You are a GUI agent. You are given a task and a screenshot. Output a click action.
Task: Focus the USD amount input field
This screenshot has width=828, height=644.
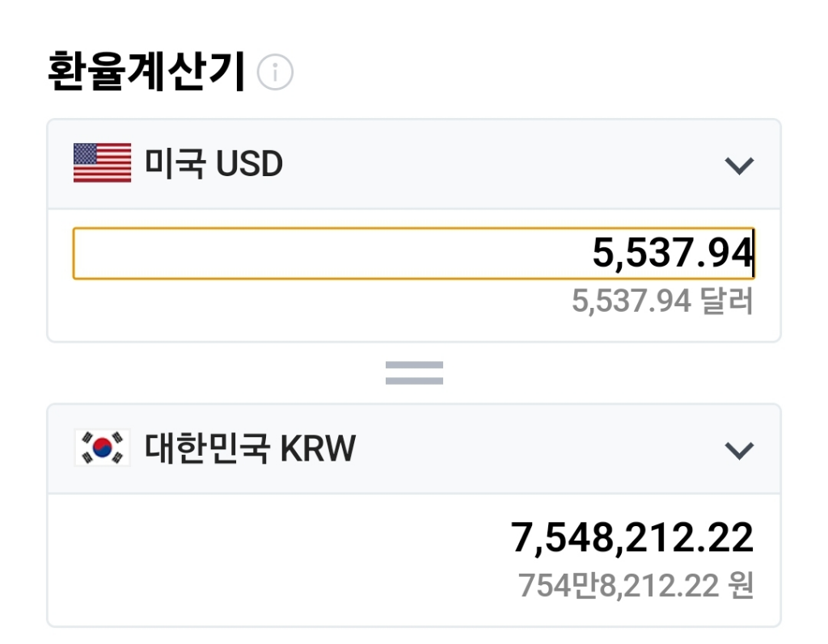414,254
